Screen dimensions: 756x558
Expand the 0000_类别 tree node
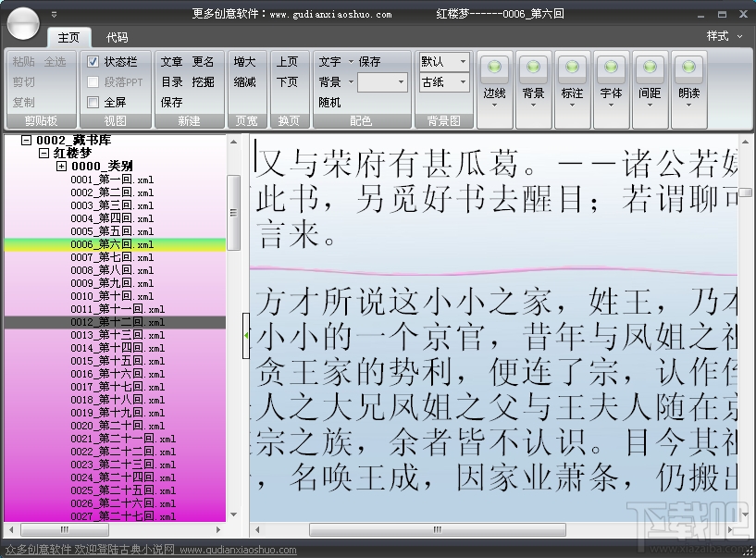(61, 167)
